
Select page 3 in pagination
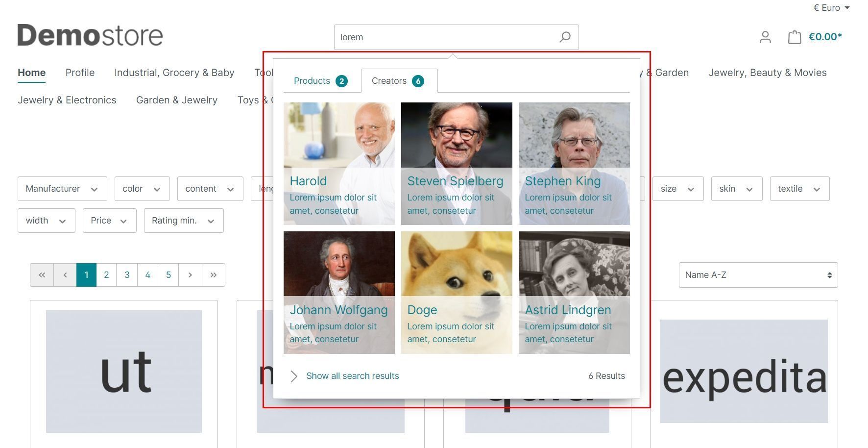tap(127, 275)
